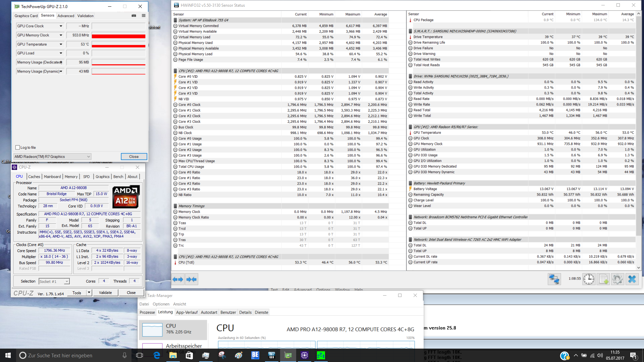Image resolution: width=644 pixels, height=362 pixels.
Task: Click expand columns blue arrows icon
Action: (178, 279)
